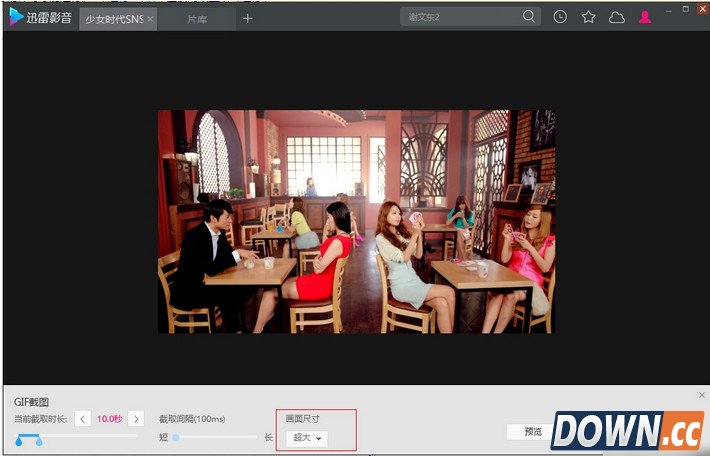710x456 pixels.
Task: Add a new tab with plus icon
Action: click(x=248, y=18)
